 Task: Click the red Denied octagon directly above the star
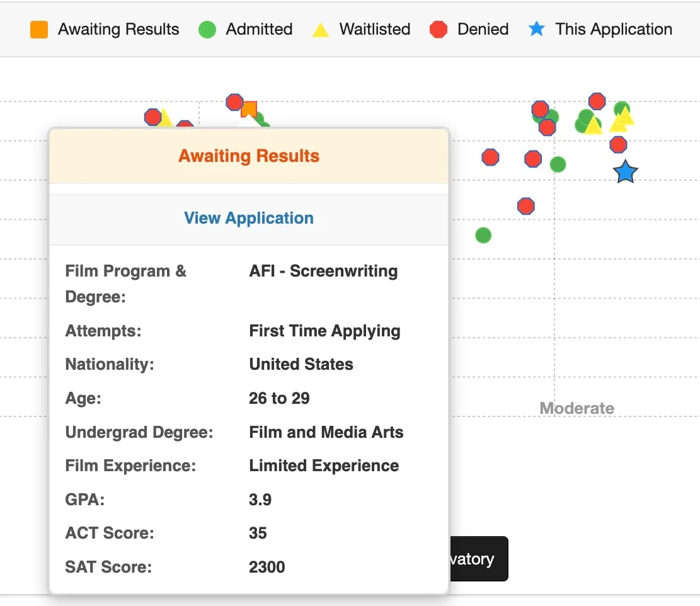618,144
